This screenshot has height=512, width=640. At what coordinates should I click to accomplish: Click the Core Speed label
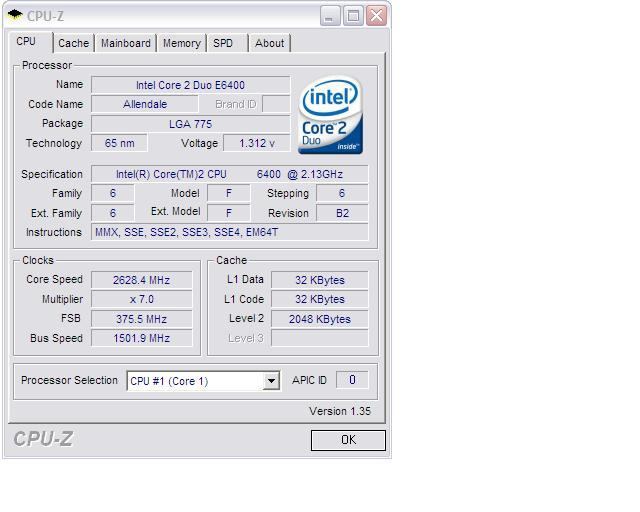(54, 279)
